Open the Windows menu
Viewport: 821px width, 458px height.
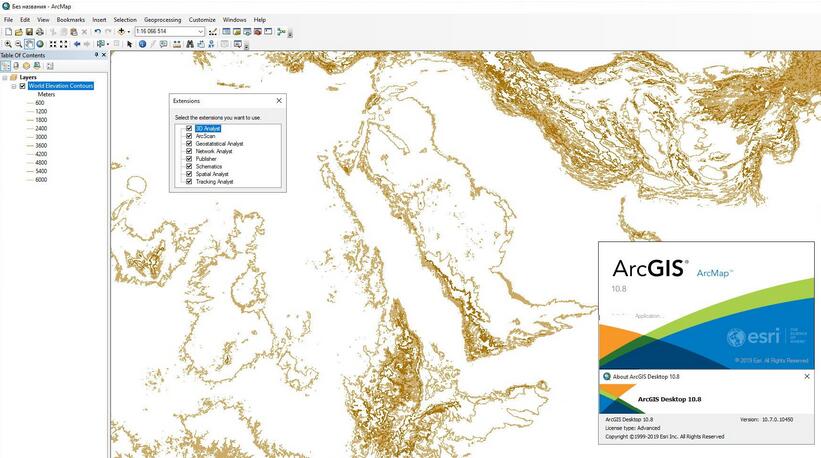(234, 20)
